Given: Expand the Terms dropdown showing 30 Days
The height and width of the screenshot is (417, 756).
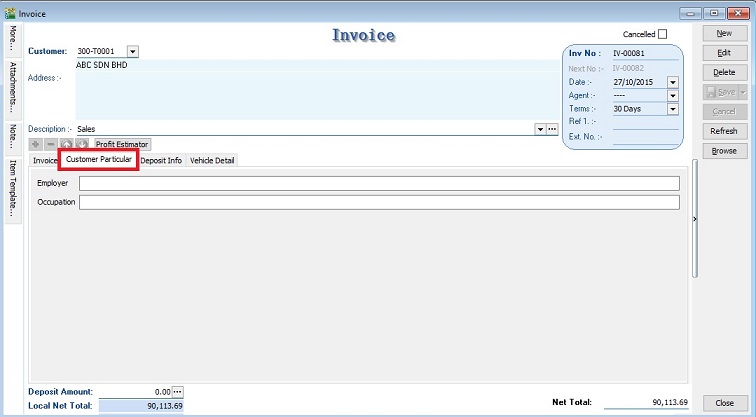Looking at the screenshot, I should coord(672,108).
